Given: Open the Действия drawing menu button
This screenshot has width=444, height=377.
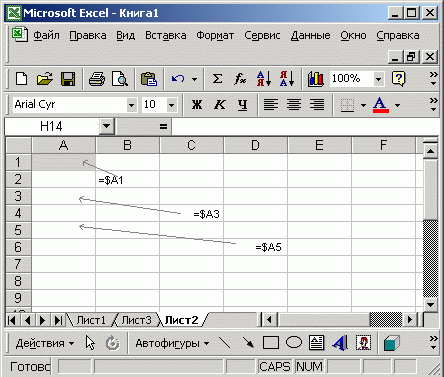Looking at the screenshot, I should (x=45, y=343).
